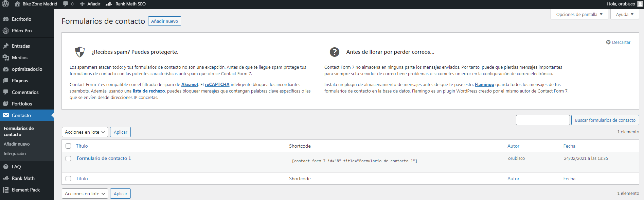
Task: Click the Bike Zone Madrid site name
Action: [40, 4]
